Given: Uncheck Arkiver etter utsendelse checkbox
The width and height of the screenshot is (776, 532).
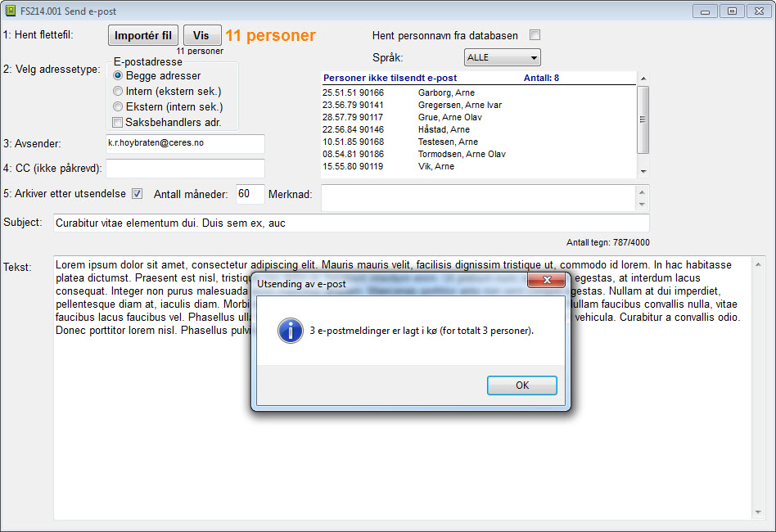Looking at the screenshot, I should pyautogui.click(x=137, y=194).
